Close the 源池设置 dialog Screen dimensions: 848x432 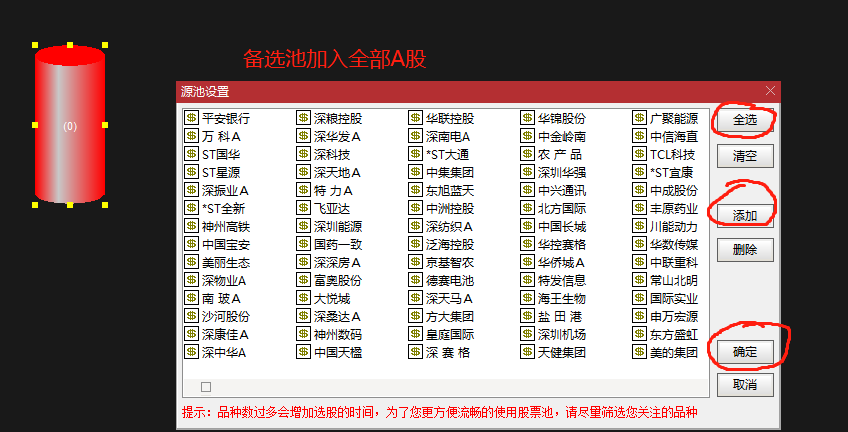(770, 91)
